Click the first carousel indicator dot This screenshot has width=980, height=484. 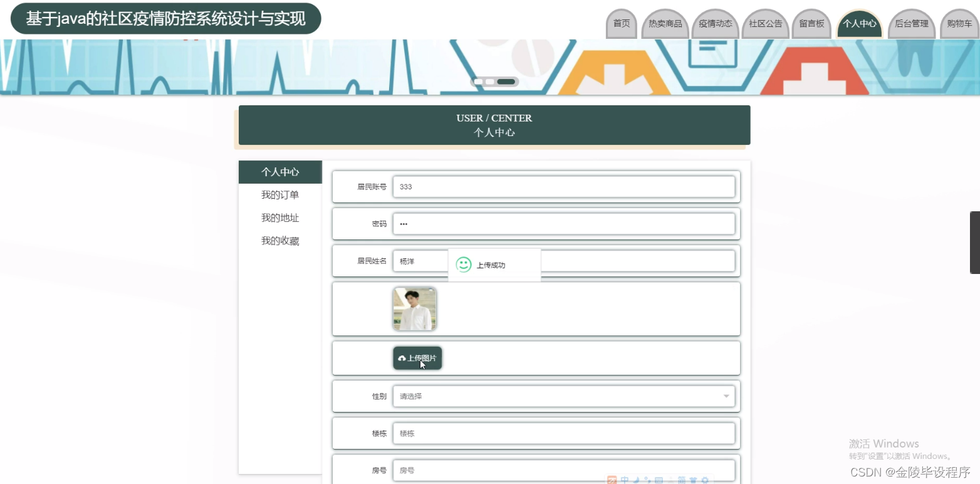tap(478, 82)
